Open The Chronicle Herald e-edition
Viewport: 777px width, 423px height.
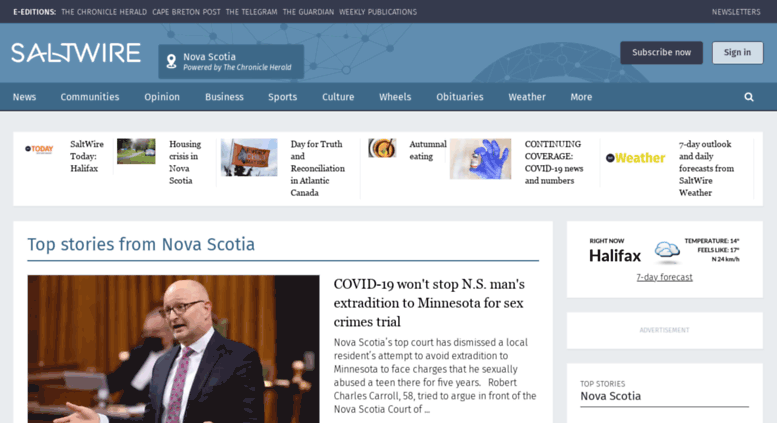pos(104,12)
